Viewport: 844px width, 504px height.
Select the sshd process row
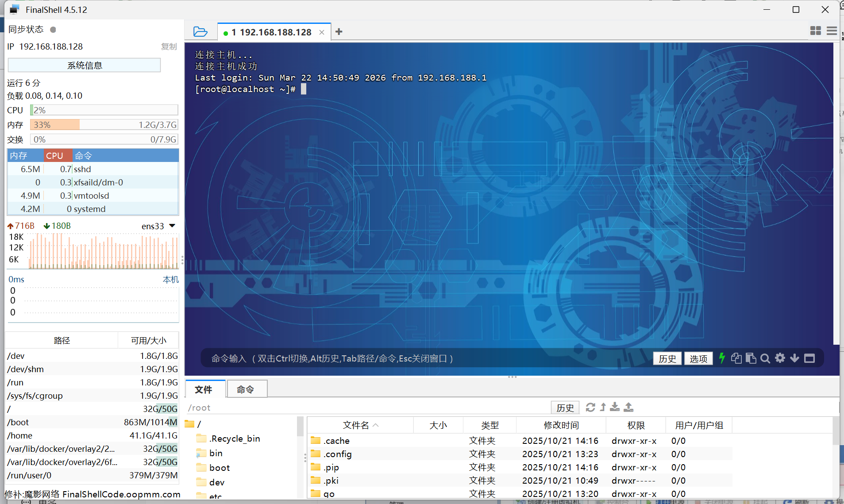point(93,169)
